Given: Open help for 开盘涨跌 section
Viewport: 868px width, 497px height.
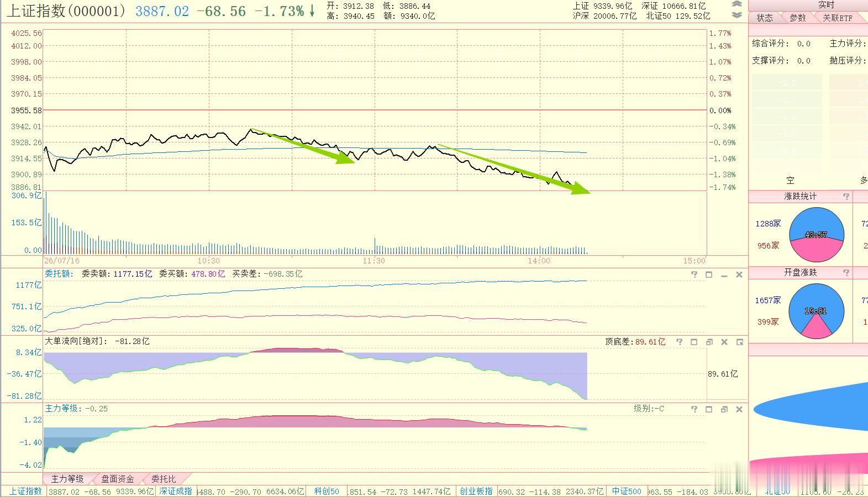Looking at the screenshot, I should pyautogui.click(x=846, y=273).
